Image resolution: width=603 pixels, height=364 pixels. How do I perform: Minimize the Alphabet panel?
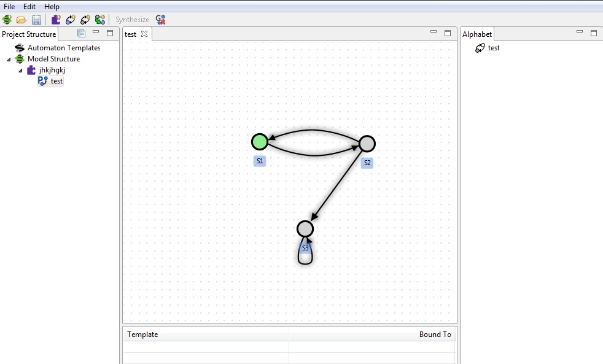pyautogui.click(x=580, y=32)
